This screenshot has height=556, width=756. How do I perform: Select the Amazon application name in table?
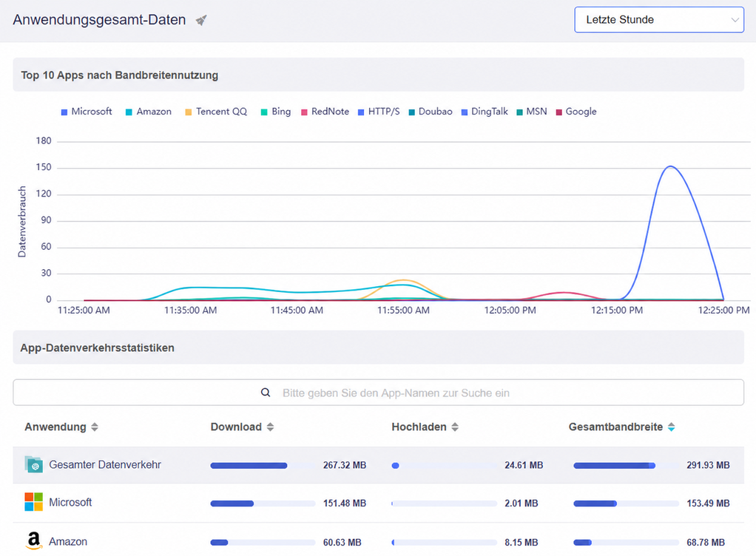tap(68, 541)
